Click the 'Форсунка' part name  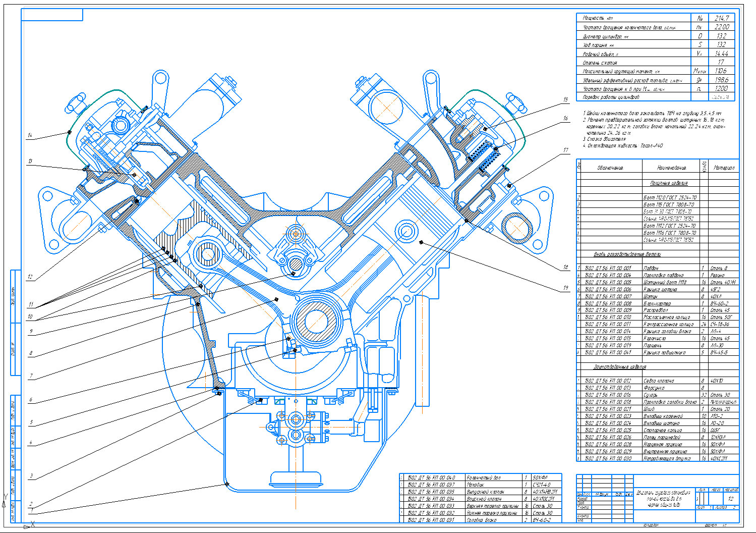click(654, 388)
